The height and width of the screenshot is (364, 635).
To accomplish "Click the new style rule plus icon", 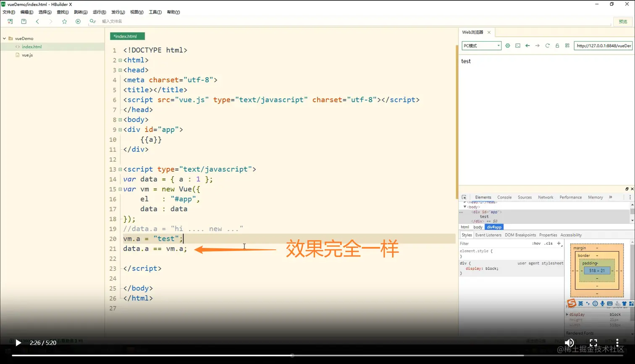I will pyautogui.click(x=559, y=244).
